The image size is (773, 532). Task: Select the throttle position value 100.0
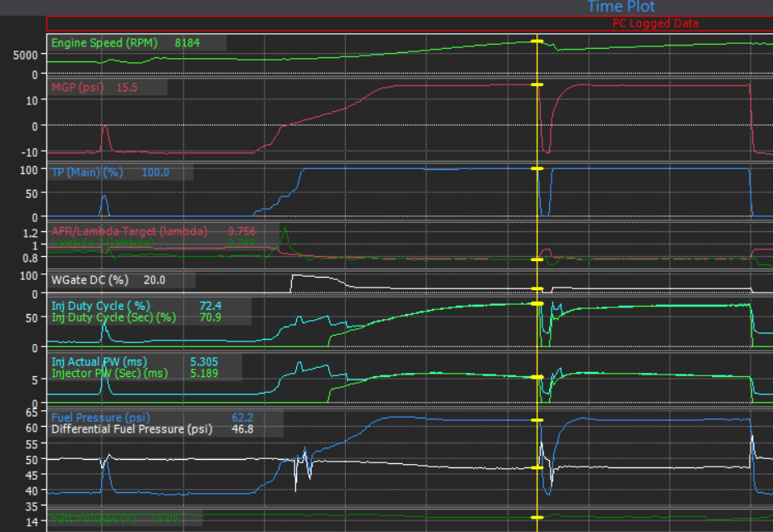pos(155,172)
